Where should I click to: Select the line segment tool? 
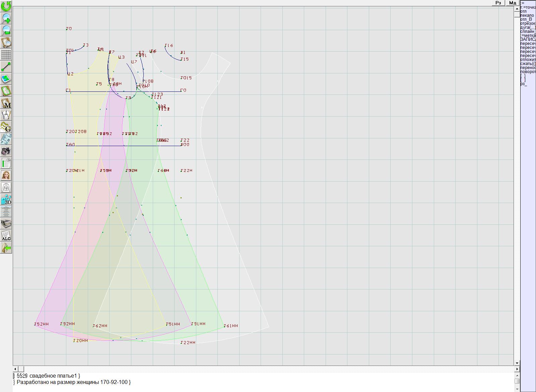coord(6,67)
